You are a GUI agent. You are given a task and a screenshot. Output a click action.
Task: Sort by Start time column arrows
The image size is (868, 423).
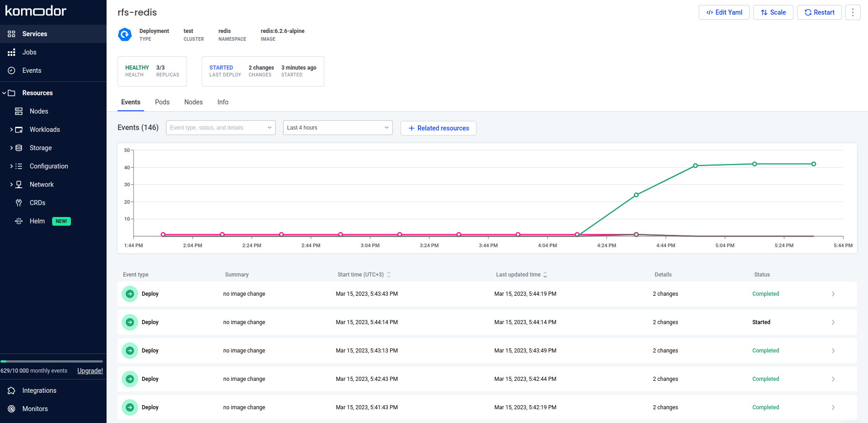click(x=389, y=275)
